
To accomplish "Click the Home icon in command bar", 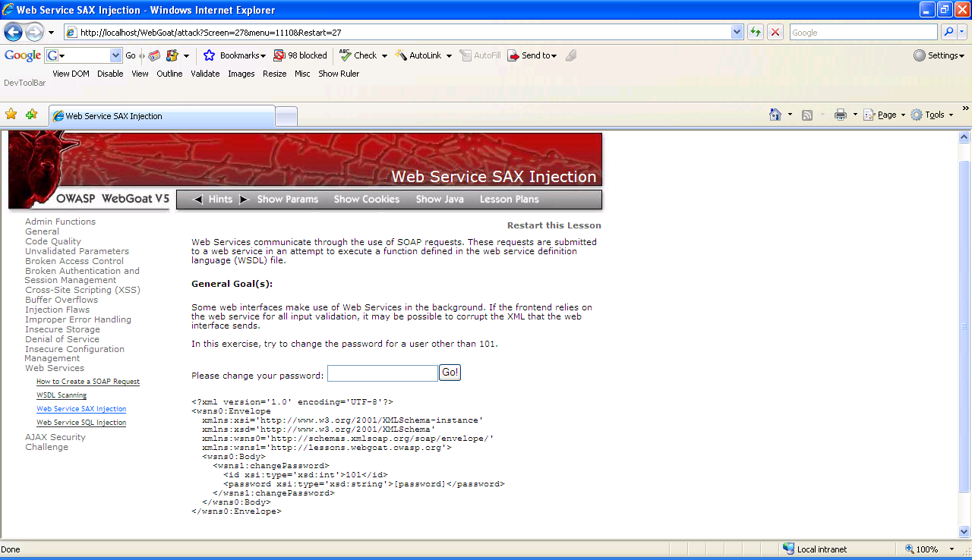I will click(775, 115).
